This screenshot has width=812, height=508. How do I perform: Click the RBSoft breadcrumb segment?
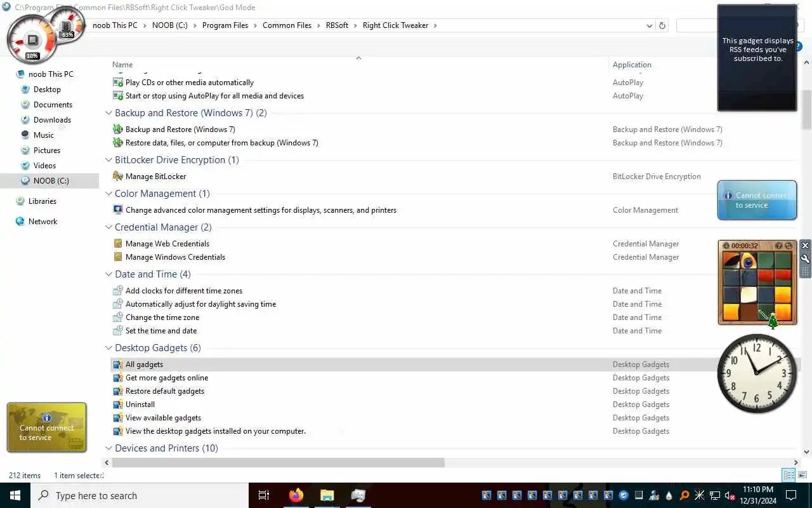click(x=337, y=25)
